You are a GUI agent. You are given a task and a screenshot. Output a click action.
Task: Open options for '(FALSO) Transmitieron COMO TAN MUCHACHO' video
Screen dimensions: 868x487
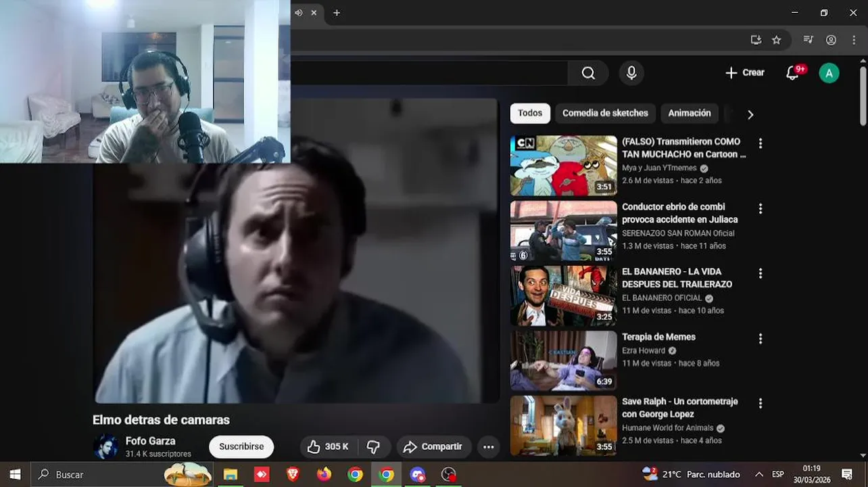[x=761, y=143]
